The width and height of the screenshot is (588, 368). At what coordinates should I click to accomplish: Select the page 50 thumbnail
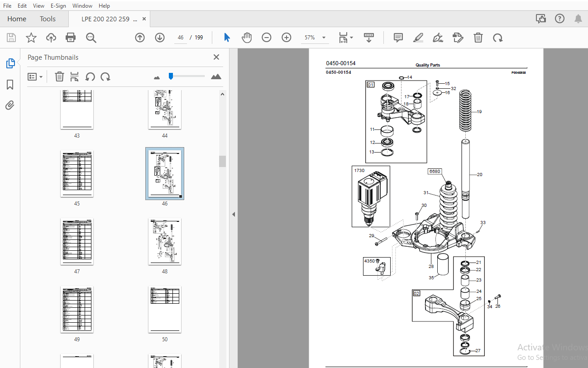point(165,310)
